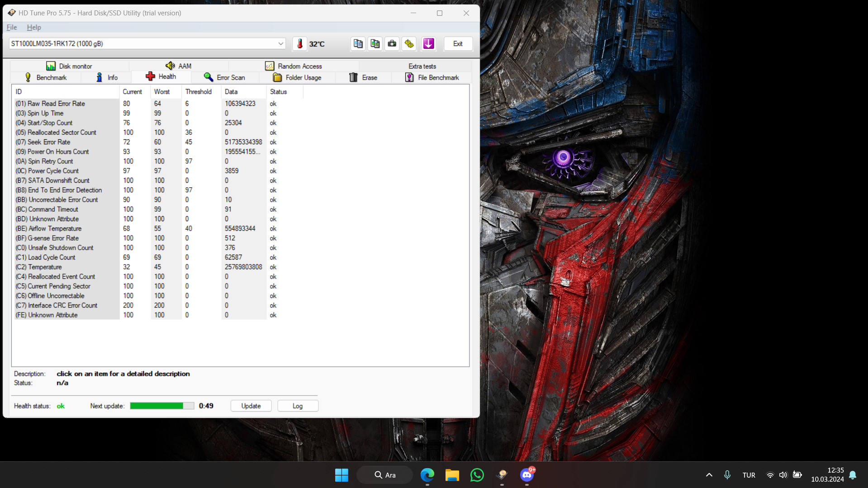Open Discord from the taskbar
The image size is (868, 488).
(x=527, y=475)
